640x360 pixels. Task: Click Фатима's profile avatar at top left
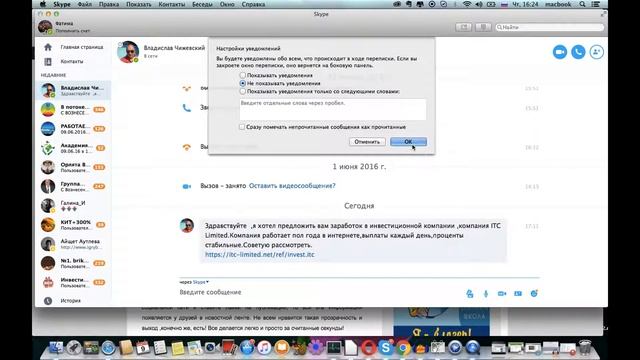pos(45,27)
